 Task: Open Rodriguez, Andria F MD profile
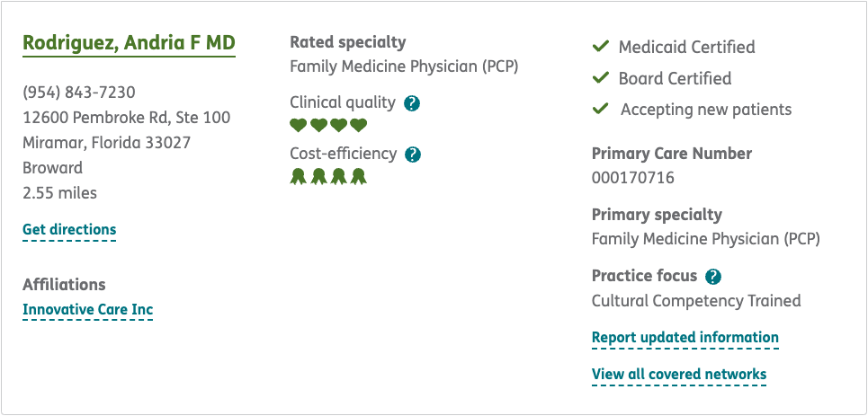point(129,43)
